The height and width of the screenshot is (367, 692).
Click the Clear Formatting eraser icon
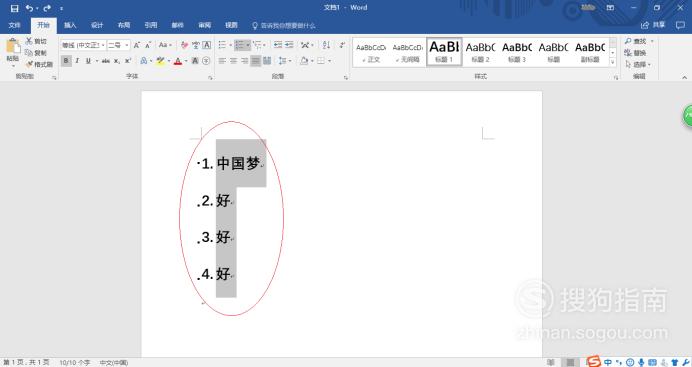(184, 45)
